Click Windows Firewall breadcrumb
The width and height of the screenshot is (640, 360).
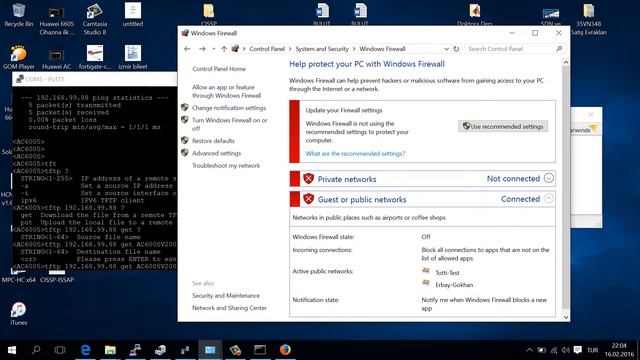[x=382, y=49]
